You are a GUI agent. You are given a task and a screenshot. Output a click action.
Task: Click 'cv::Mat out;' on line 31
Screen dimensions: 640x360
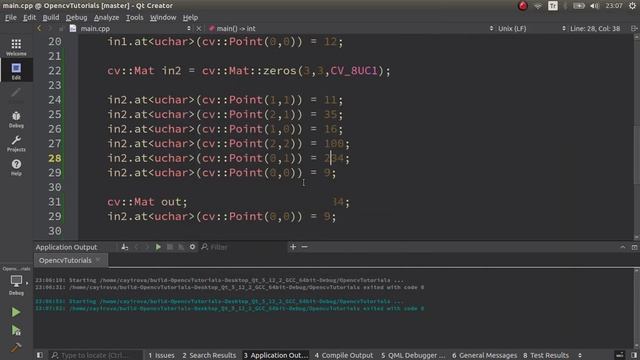147,202
